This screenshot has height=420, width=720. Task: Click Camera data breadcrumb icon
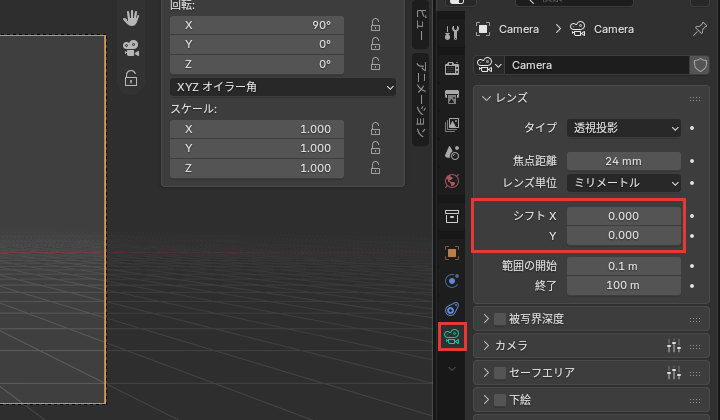pos(578,29)
